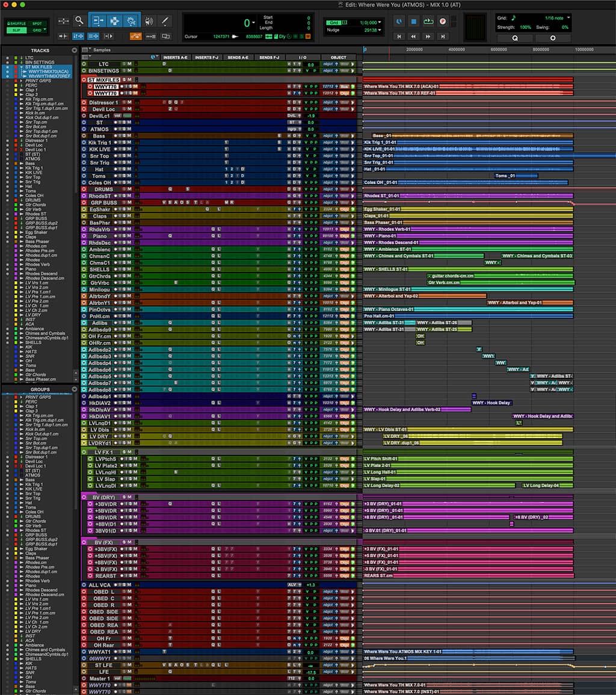The width and height of the screenshot is (616, 695).
Task: Click the INSERTS F-J column header
Action: [207, 57]
